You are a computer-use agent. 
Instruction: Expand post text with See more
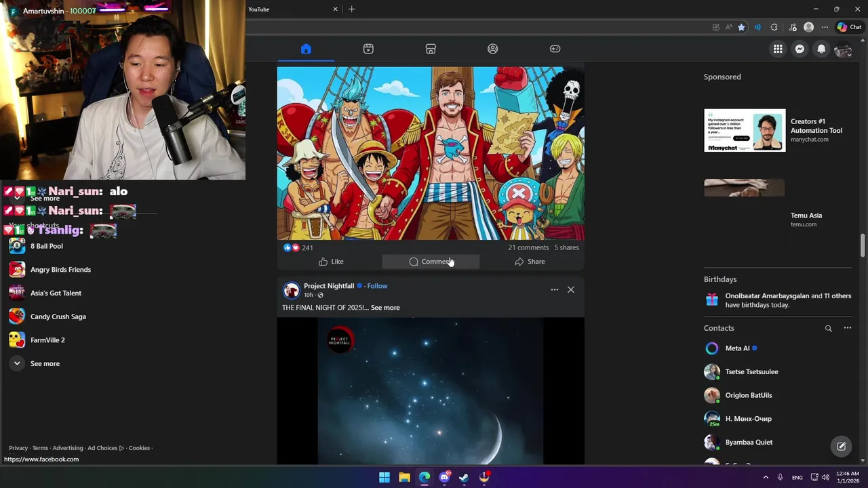point(385,308)
